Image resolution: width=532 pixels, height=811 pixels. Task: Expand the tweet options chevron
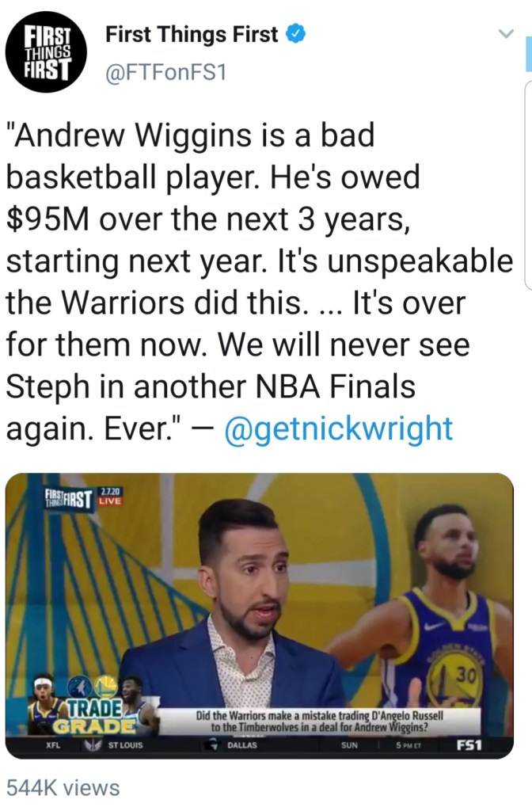click(x=504, y=34)
